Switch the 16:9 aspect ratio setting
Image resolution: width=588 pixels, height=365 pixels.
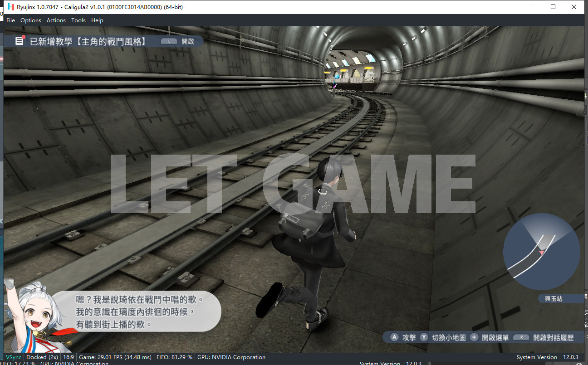[68, 357]
